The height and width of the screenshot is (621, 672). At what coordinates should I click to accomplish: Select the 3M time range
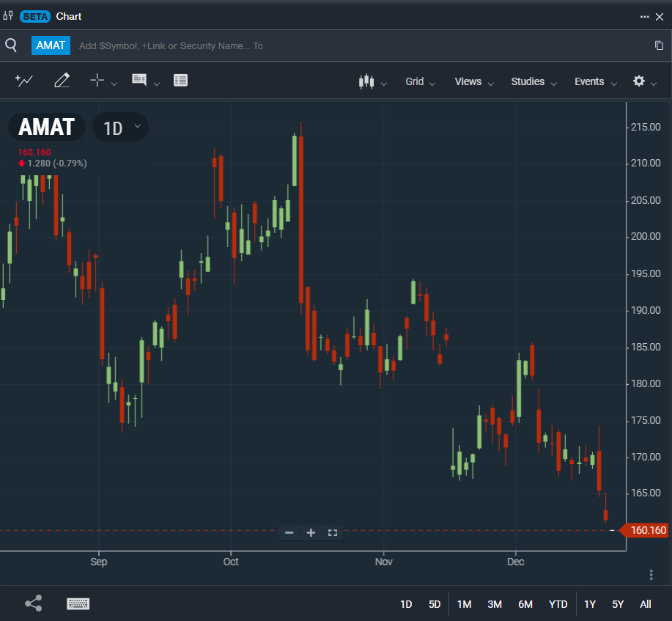click(x=495, y=604)
